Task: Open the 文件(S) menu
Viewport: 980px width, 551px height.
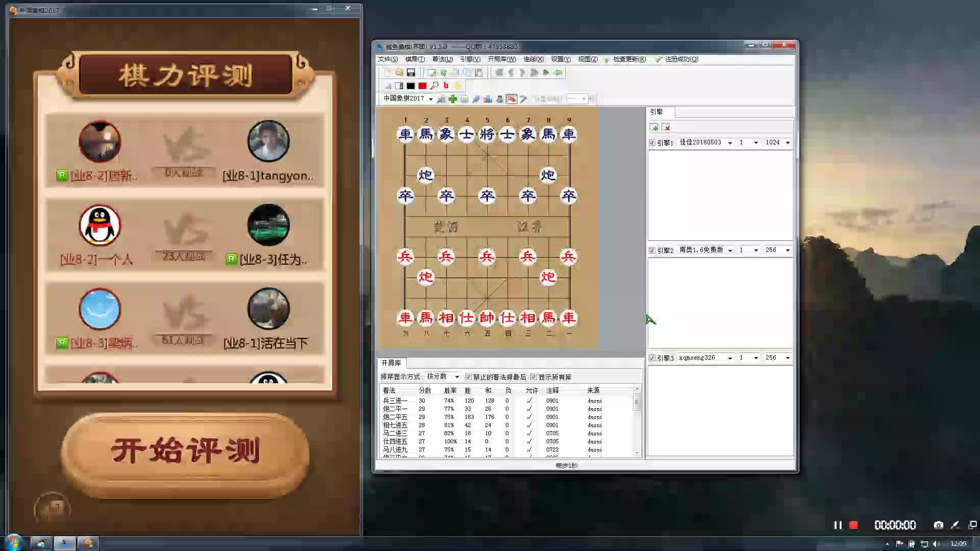Action: (x=388, y=59)
